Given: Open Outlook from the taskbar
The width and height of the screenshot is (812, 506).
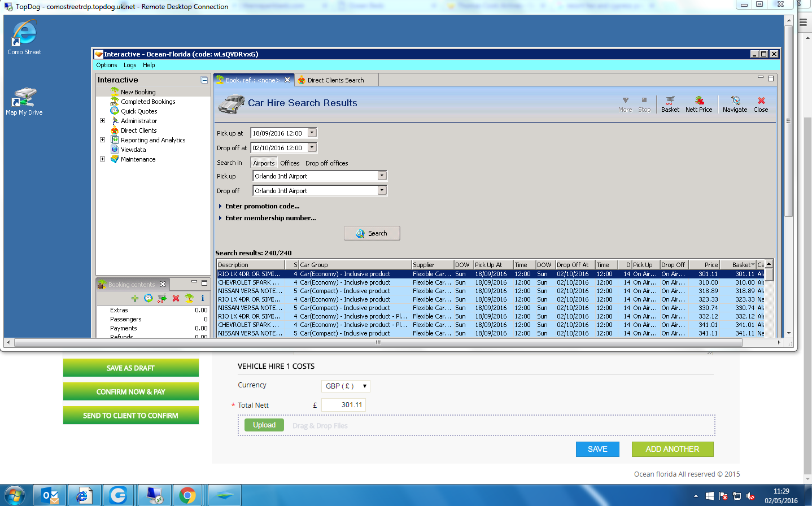Looking at the screenshot, I should pyautogui.click(x=50, y=495).
